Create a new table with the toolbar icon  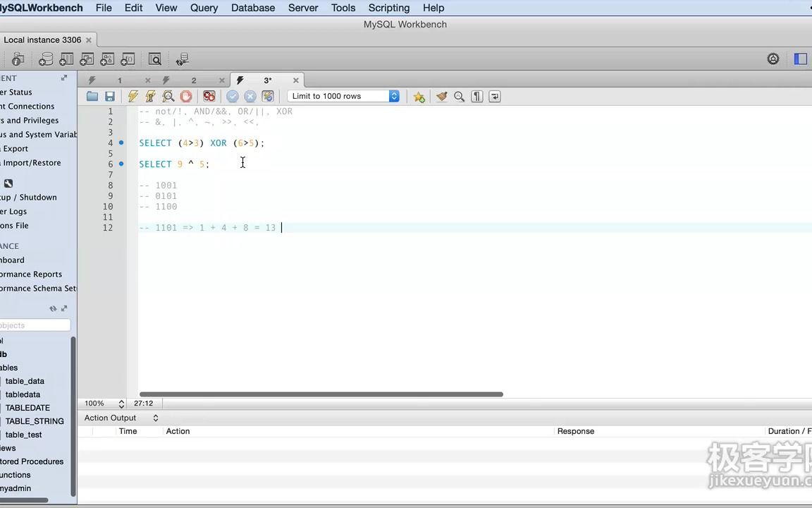point(66,59)
